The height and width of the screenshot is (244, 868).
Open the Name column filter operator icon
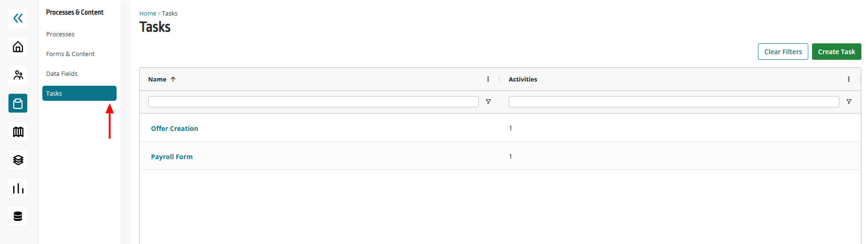(488, 102)
